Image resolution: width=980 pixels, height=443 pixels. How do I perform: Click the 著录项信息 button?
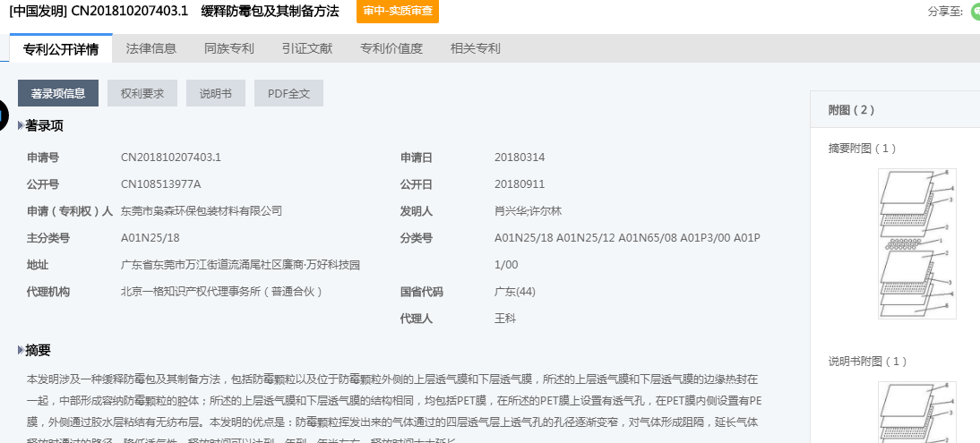coord(58,94)
